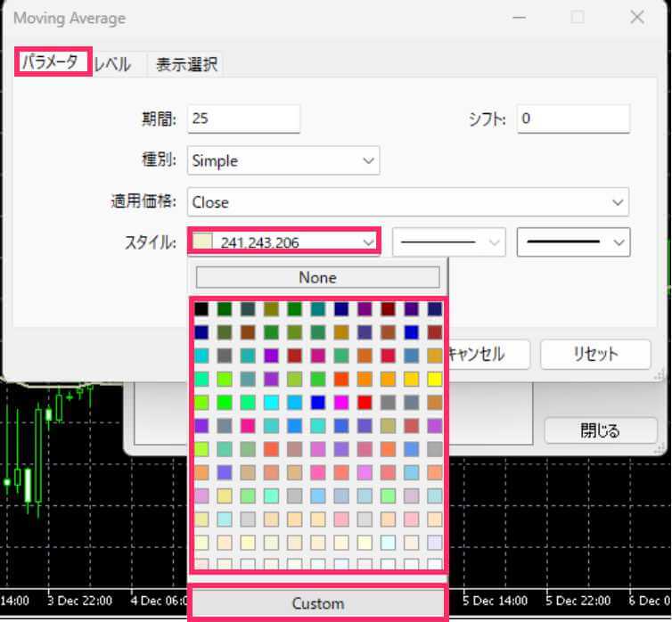Choose the pure red color swatch
This screenshot has width=672, height=622.
365,402
